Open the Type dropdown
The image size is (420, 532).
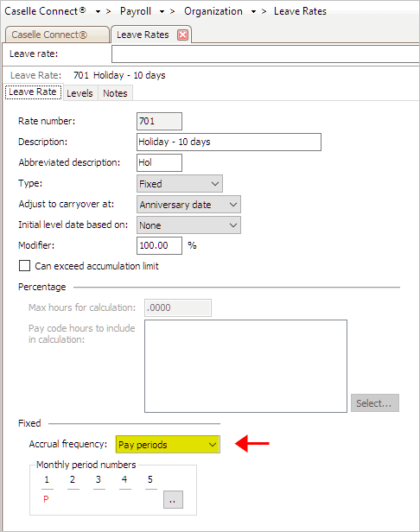[180, 184]
